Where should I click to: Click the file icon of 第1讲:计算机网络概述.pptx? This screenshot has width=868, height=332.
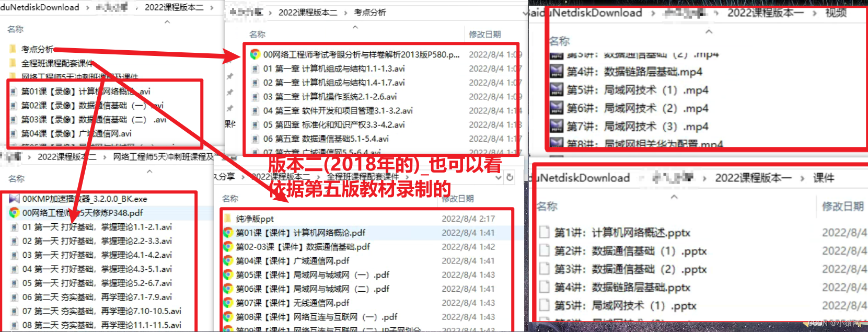[545, 233]
